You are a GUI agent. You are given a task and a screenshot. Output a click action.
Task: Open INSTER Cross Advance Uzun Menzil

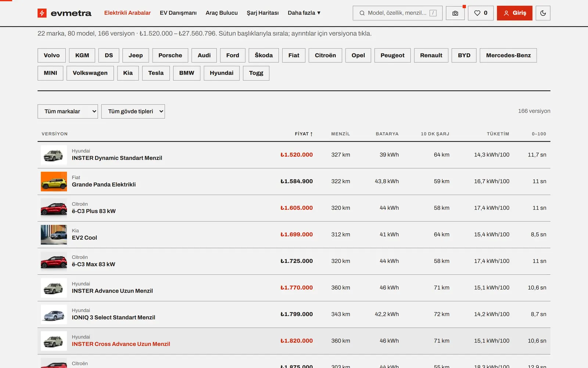(x=121, y=344)
